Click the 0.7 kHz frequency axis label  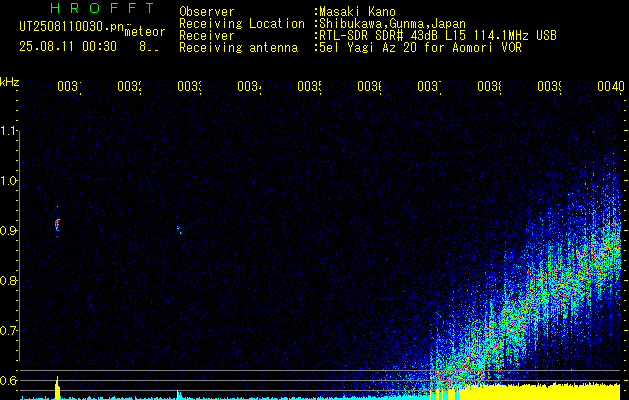pyautogui.click(x=8, y=330)
